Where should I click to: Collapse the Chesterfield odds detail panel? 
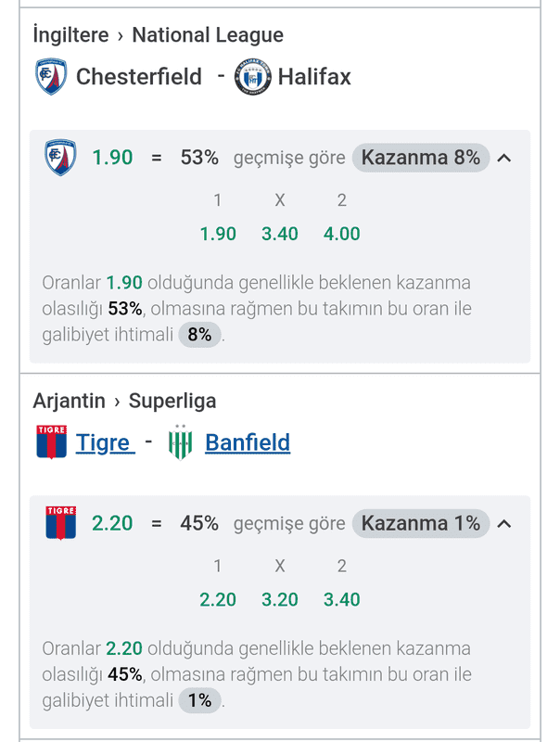pyautogui.click(x=504, y=158)
